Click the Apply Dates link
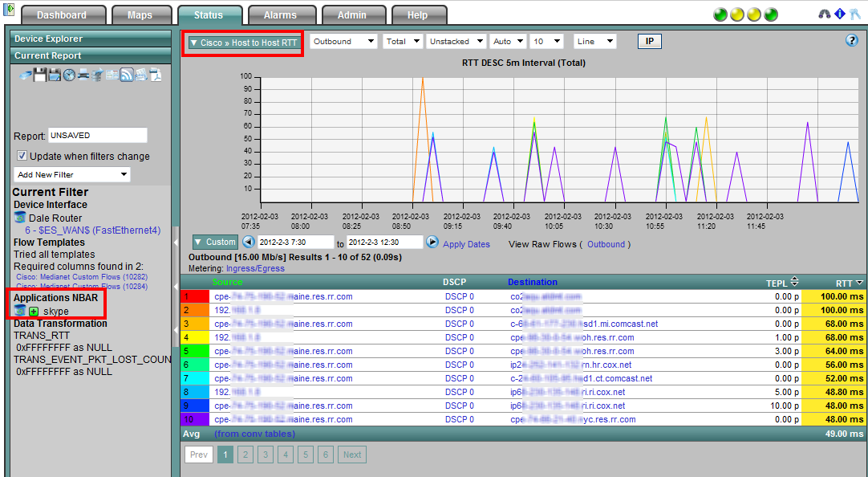The height and width of the screenshot is (477, 868). (466, 244)
